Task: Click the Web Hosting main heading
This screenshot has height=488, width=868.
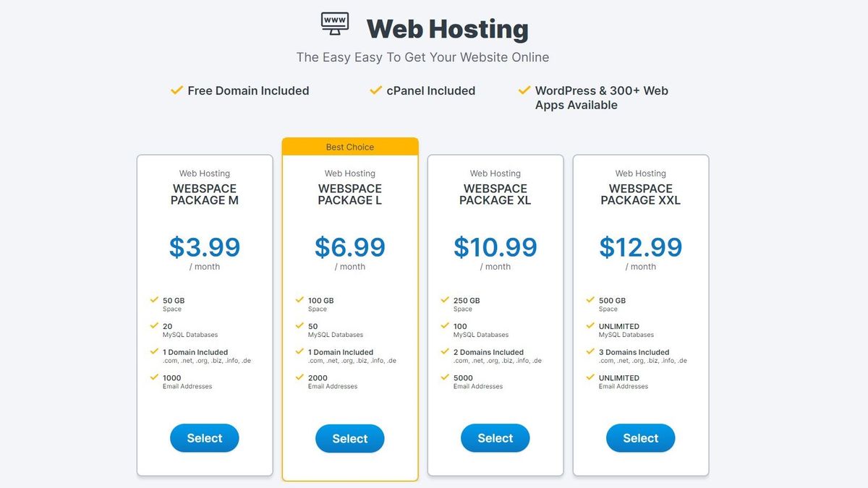Action: [x=447, y=29]
